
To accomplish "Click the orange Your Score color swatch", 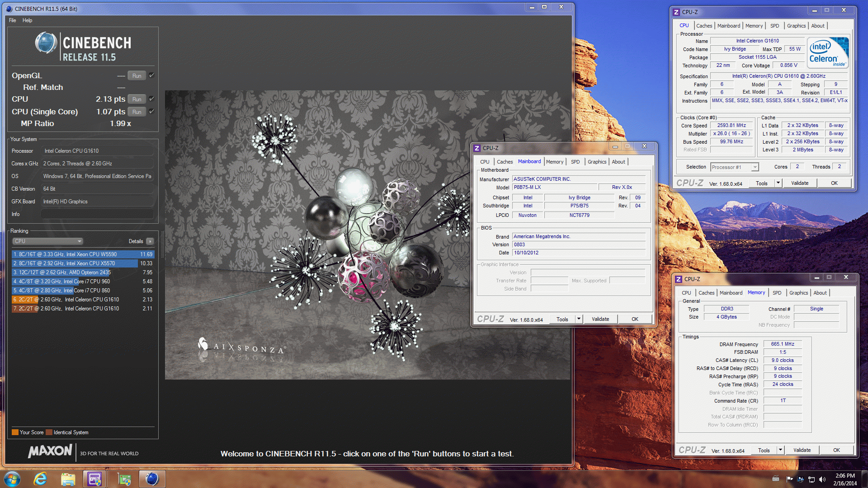I will click(15, 432).
